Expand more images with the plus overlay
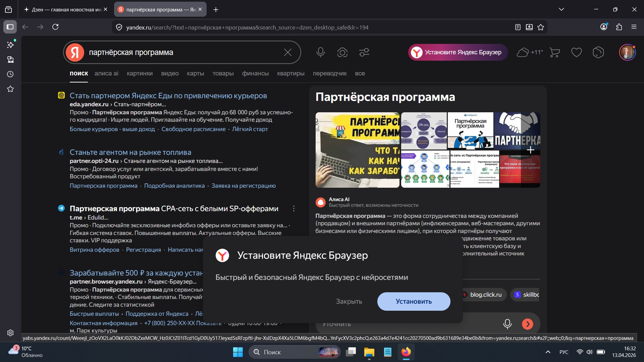This screenshot has width=644, height=362. pos(530,150)
